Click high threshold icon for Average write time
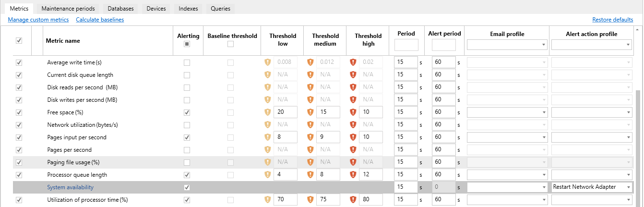Viewport: 644px width, 207px height. [353, 62]
